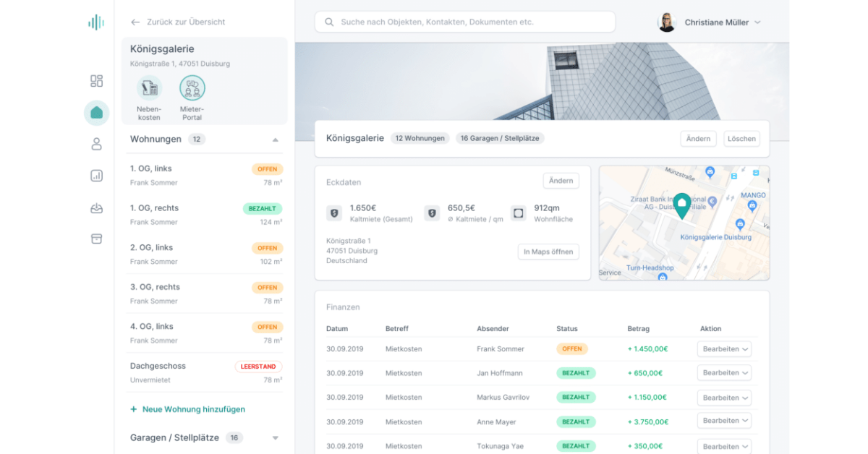Collapse the Wohnungen section
The height and width of the screenshot is (454, 868).
click(276, 140)
